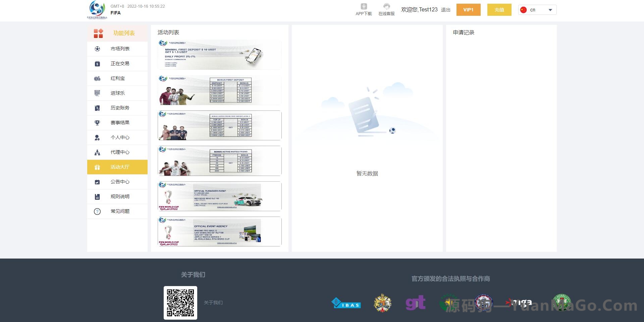
Task: Open the first deposit bonus banner
Action: point(219,90)
